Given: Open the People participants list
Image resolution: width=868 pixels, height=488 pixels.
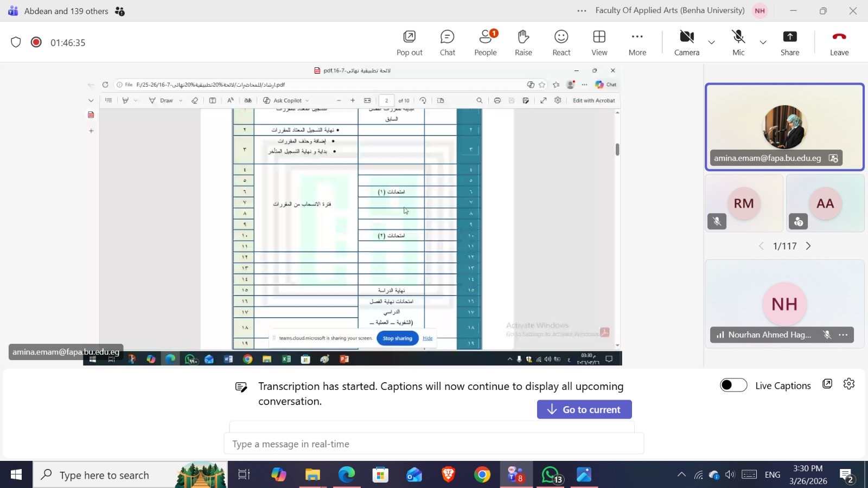Looking at the screenshot, I should pyautogui.click(x=485, y=43).
